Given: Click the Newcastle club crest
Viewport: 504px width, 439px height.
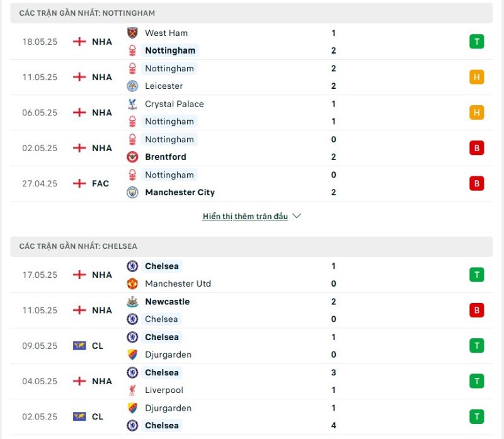Looking at the screenshot, I should pos(132,302).
